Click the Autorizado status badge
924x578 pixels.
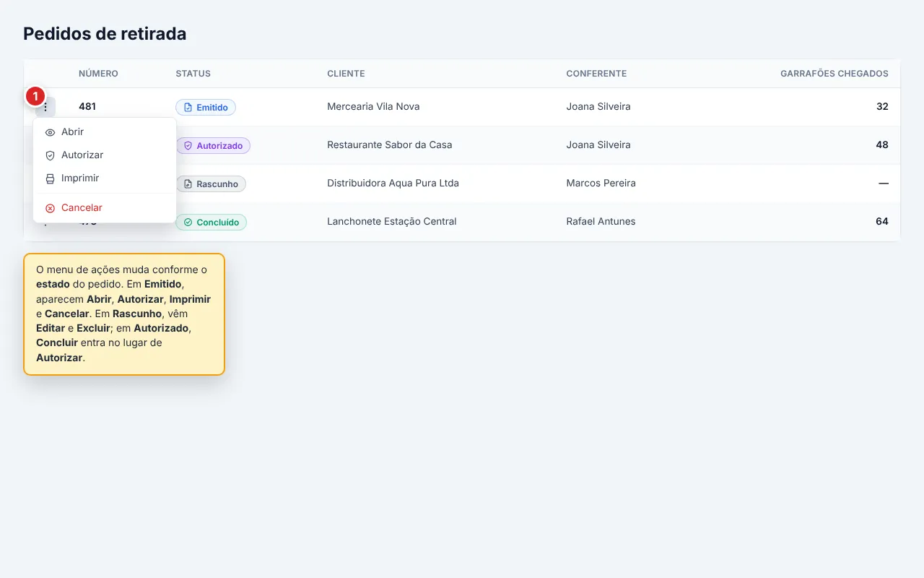pos(213,146)
